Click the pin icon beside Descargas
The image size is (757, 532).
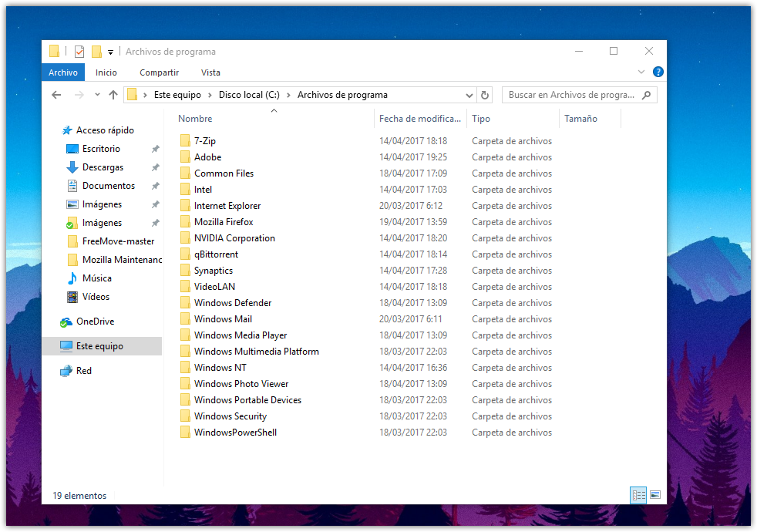(x=156, y=167)
